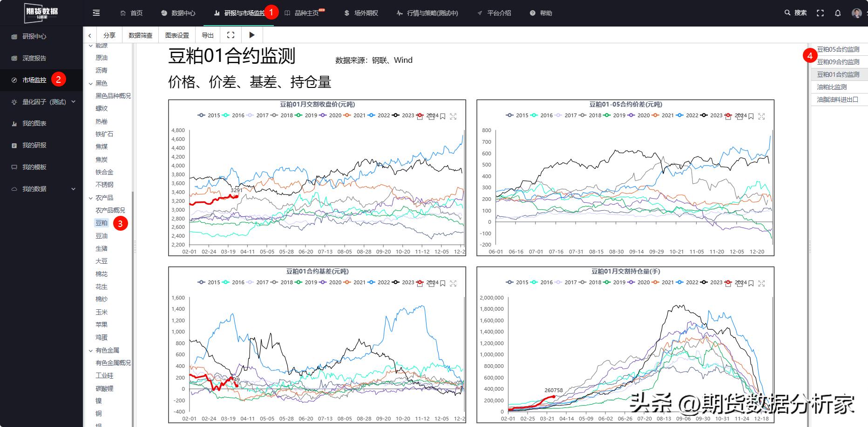Click the fullscreen icon in the report toolbar
Viewport: 868px width, 427px height.
pyautogui.click(x=231, y=35)
